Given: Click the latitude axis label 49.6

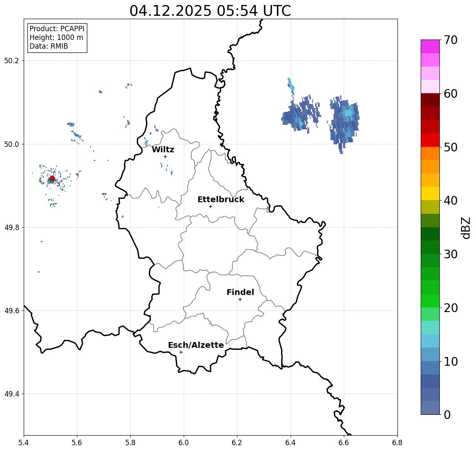Looking at the screenshot, I should pyautogui.click(x=12, y=311).
